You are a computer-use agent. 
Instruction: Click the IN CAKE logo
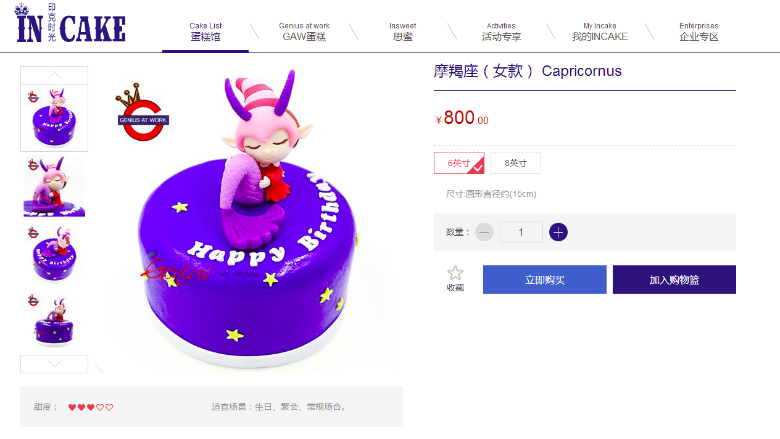coord(70,23)
